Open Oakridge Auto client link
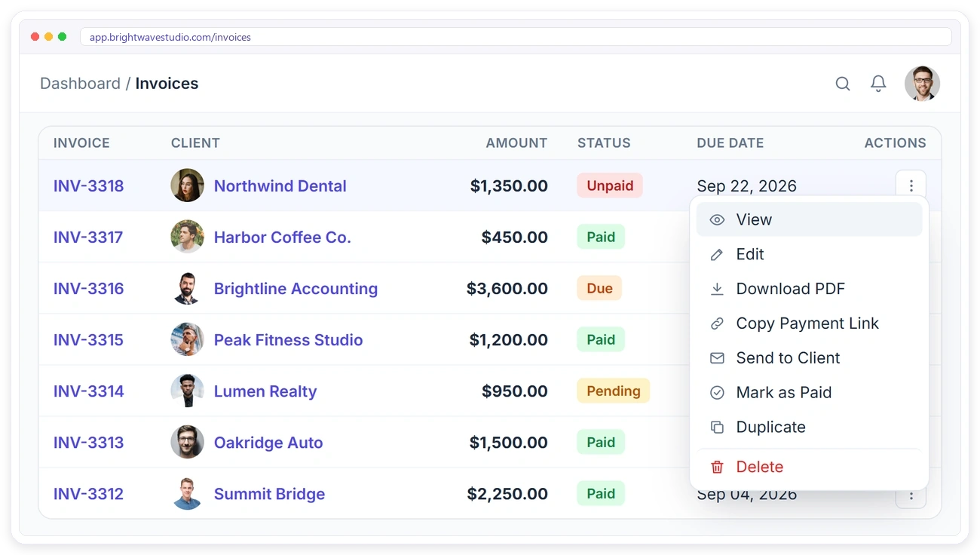This screenshot has width=980, height=555. point(268,443)
